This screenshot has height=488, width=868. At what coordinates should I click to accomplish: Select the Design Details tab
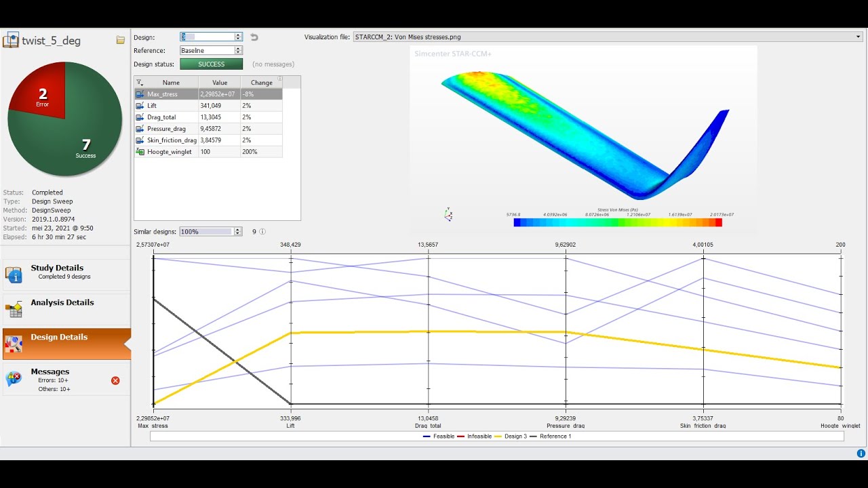66,344
